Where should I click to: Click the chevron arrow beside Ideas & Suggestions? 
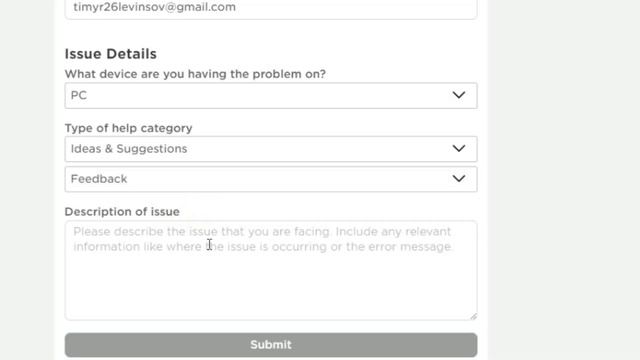pyautogui.click(x=459, y=149)
